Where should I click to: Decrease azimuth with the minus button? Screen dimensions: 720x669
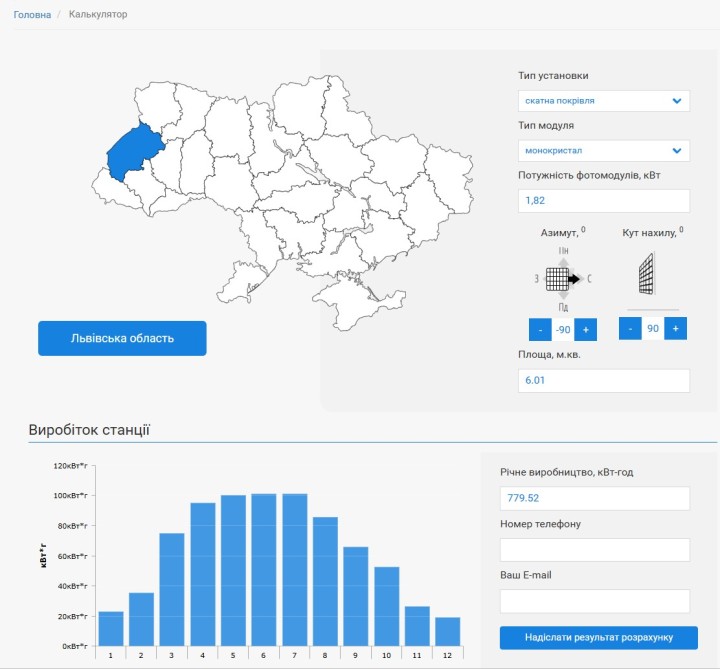[540, 330]
